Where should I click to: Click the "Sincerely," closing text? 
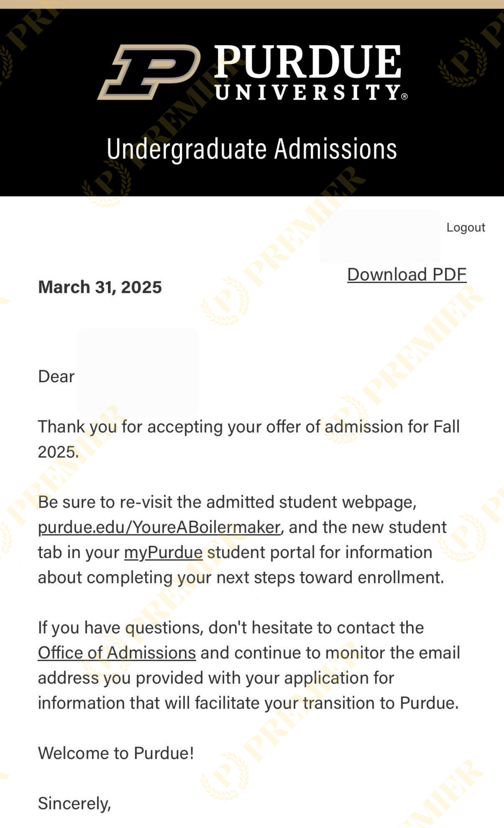[74, 803]
